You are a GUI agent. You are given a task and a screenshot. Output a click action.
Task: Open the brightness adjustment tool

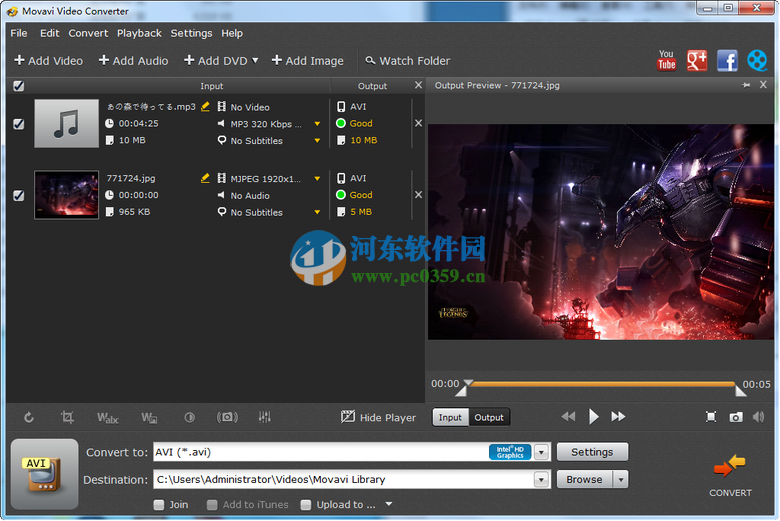tap(190, 417)
